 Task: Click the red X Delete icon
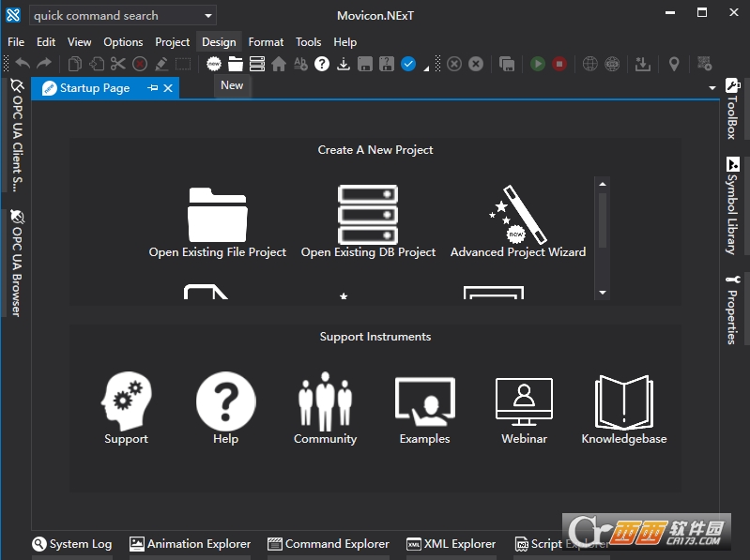tap(140, 64)
